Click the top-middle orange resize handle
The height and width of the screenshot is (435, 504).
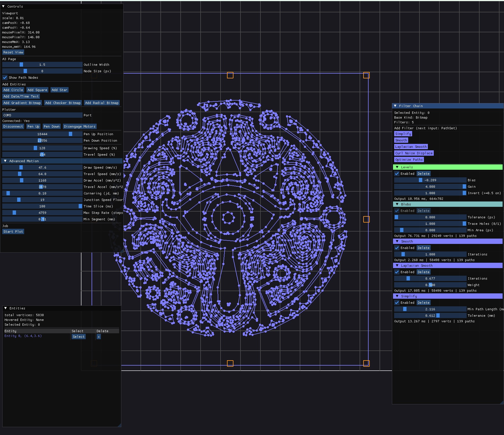230,75
